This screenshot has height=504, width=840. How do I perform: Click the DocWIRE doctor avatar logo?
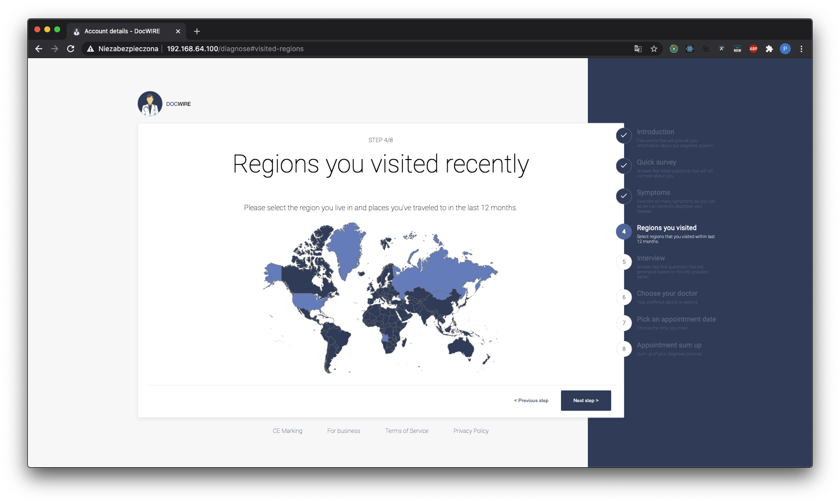[x=150, y=103]
